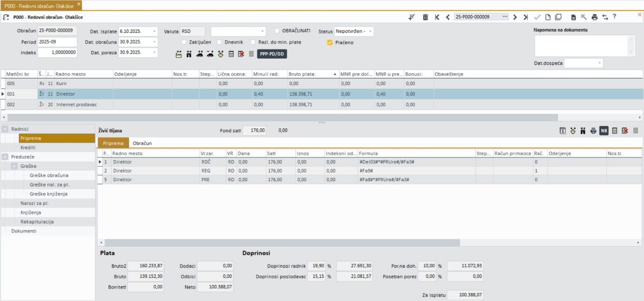The height and width of the screenshot is (301, 644).
Task: Switch to the Obračun tab
Action: [142, 144]
